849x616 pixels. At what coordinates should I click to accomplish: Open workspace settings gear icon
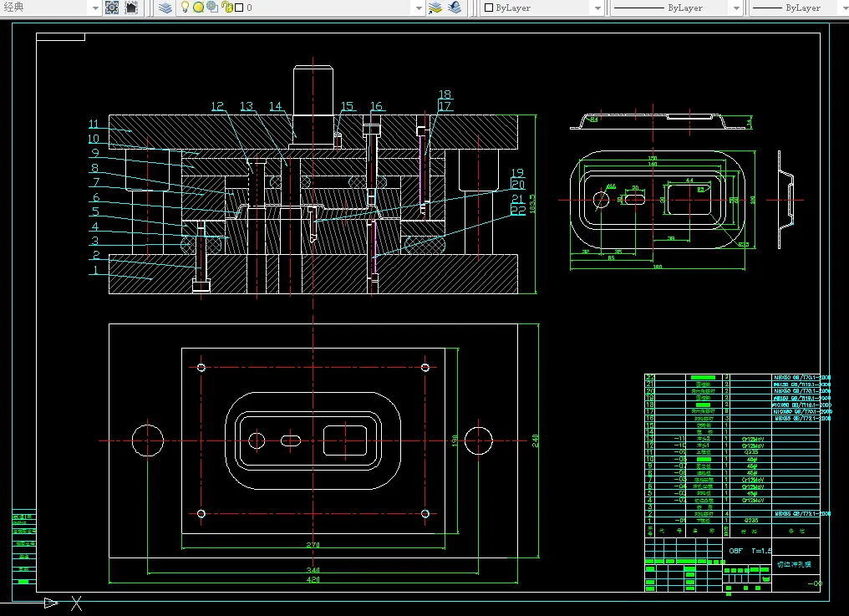(112, 8)
